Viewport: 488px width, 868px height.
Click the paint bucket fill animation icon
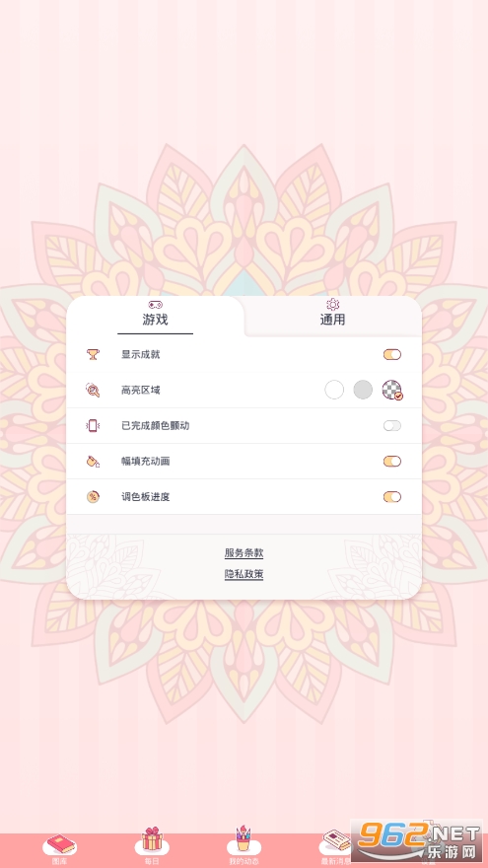(93, 462)
